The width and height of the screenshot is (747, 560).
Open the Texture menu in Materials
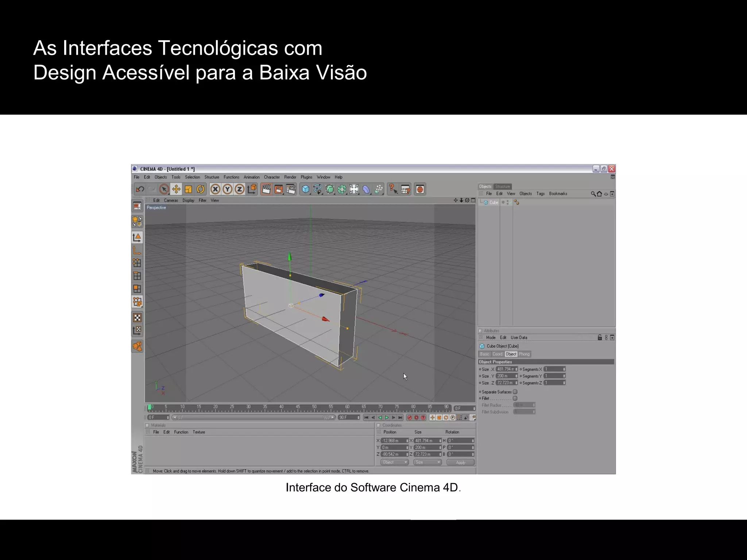[199, 432]
